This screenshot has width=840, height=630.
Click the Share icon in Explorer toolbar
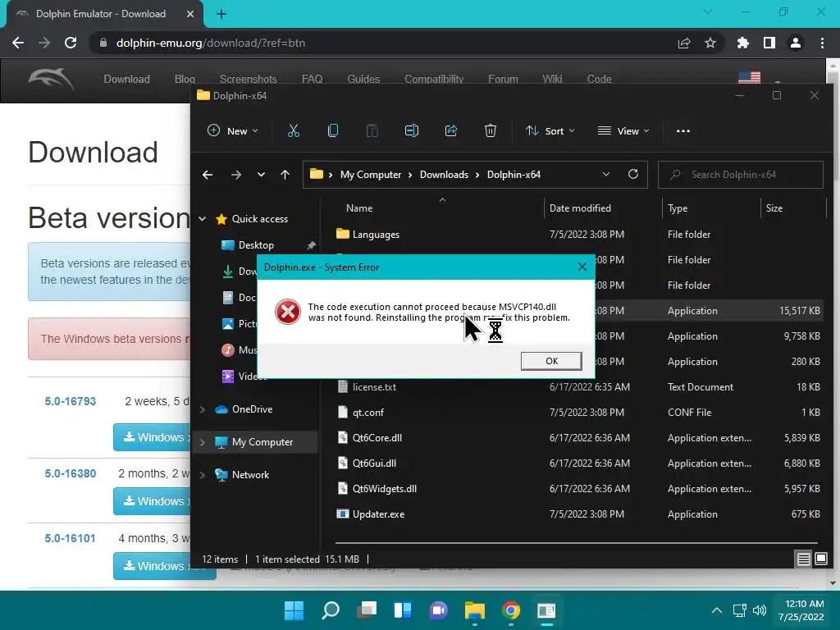451,130
